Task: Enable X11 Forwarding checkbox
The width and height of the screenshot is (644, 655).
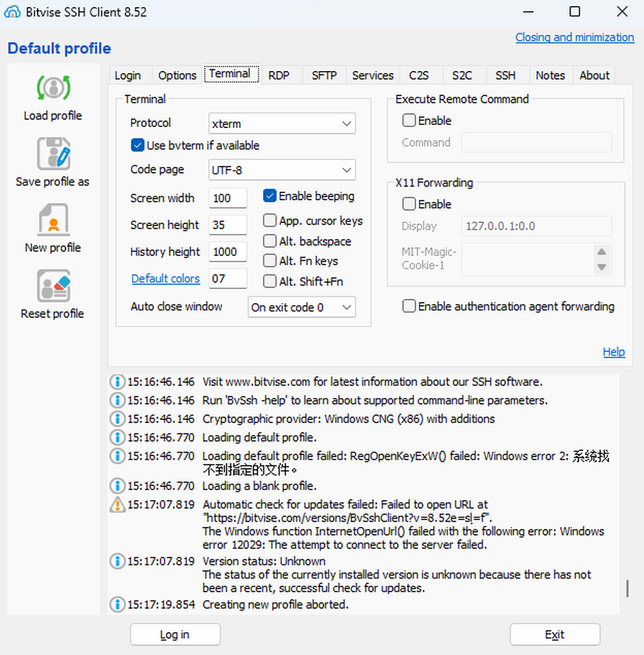Action: 409,204
